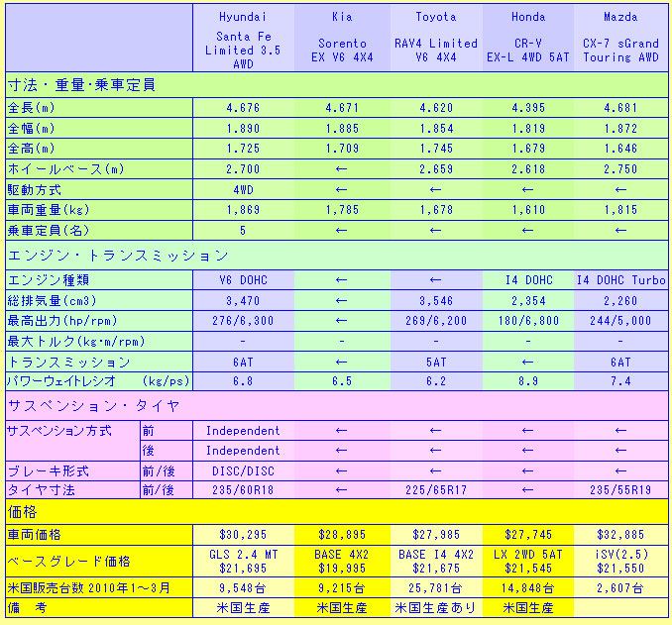
Task: Click the 総排気量(cm3) row label
Action: (x=52, y=300)
